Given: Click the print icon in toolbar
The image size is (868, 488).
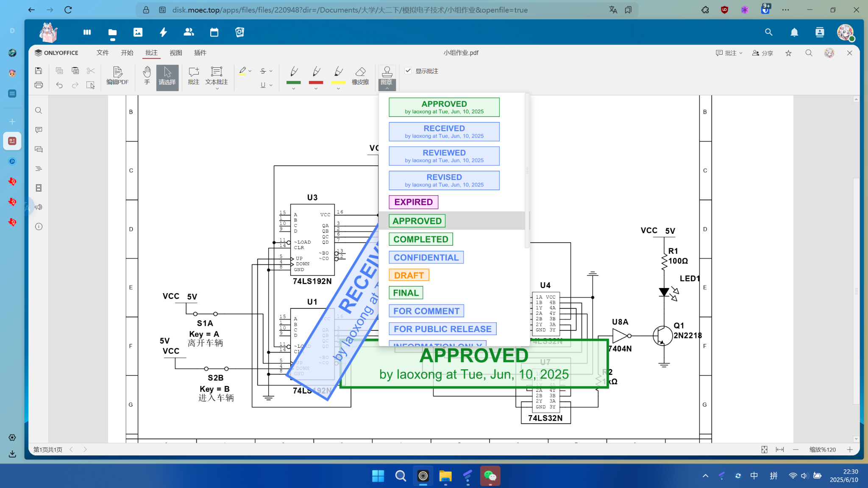Looking at the screenshot, I should (39, 85).
